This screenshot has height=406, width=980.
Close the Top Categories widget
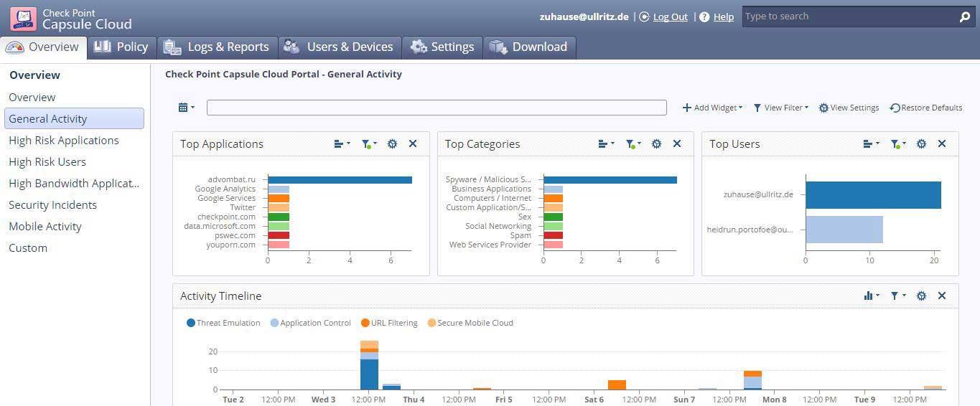point(677,143)
